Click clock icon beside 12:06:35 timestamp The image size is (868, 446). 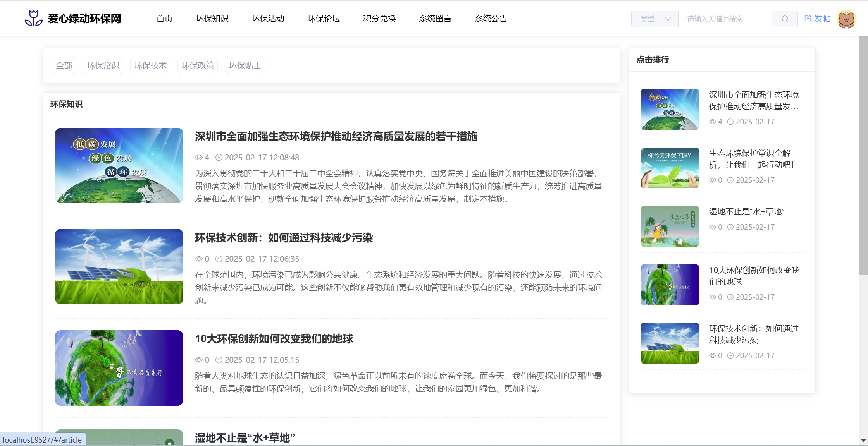pos(219,259)
